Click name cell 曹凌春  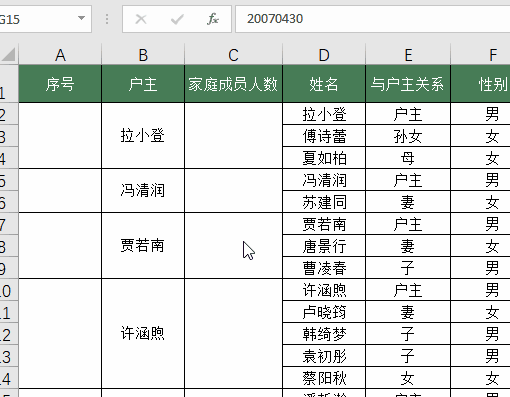(x=324, y=268)
